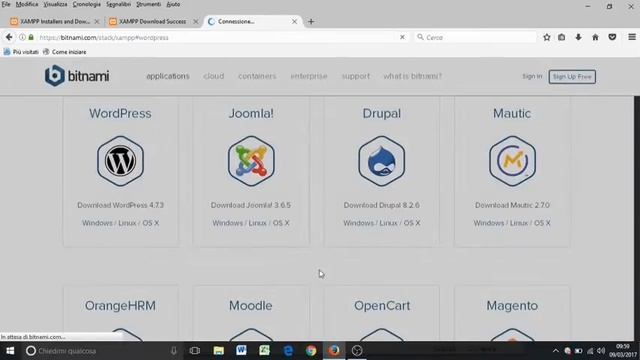
Task: Click Download WordPress 4.7.3 link
Action: 120,205
